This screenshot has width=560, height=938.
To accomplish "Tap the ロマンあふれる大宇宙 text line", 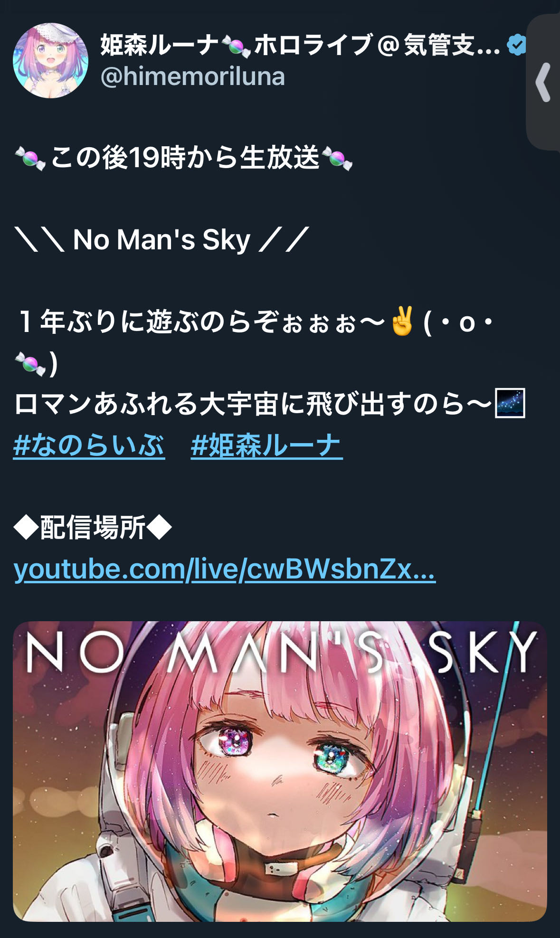I will 254,404.
